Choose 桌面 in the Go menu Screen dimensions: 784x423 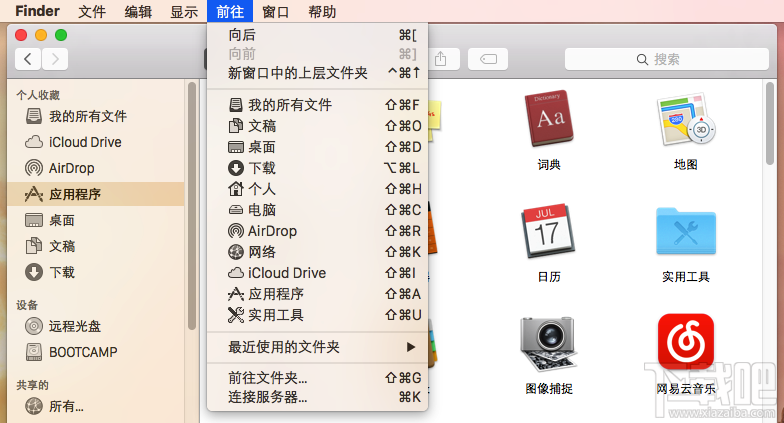coord(318,147)
